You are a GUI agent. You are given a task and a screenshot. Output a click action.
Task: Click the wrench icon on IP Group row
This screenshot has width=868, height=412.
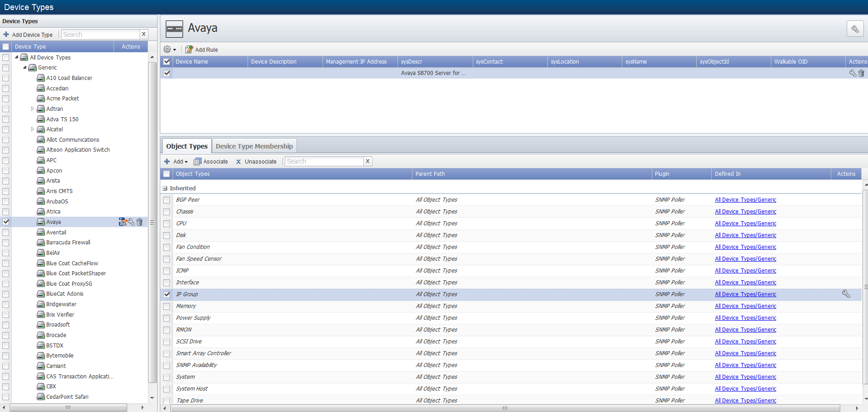coord(846,294)
